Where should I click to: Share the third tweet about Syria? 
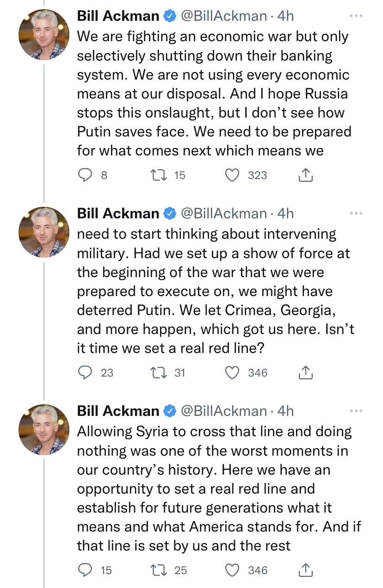pyautogui.click(x=306, y=570)
